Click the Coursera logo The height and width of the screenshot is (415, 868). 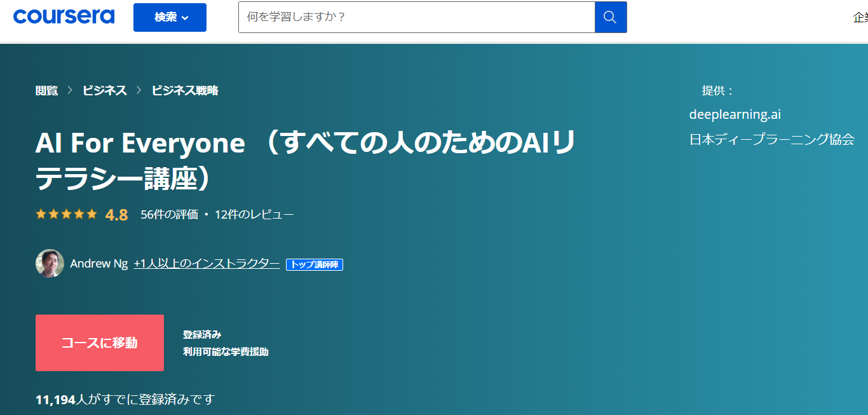pos(64,17)
